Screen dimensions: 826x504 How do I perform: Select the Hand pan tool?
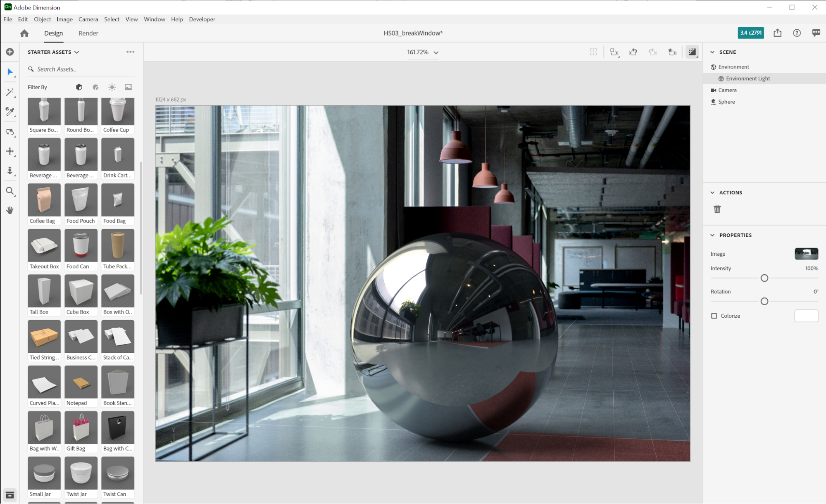[x=10, y=210]
